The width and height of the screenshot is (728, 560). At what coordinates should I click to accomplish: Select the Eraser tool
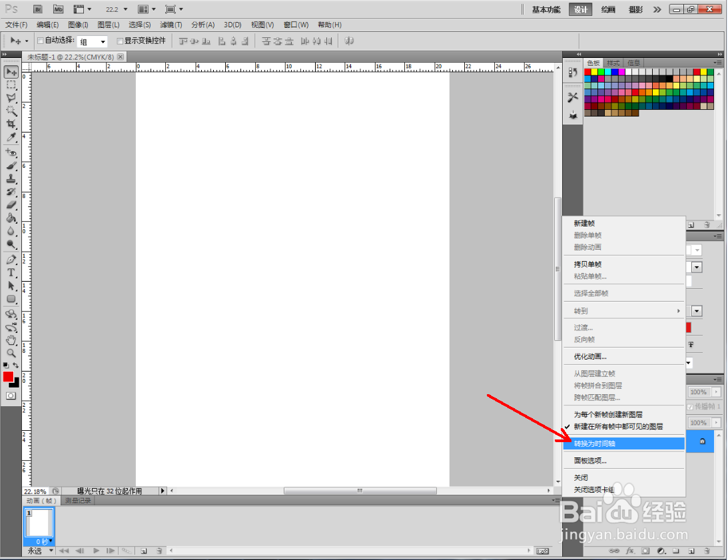pyautogui.click(x=11, y=205)
